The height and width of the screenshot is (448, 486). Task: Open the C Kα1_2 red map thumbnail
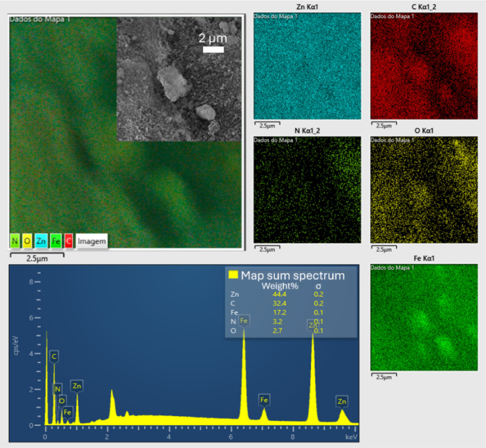[x=424, y=66]
